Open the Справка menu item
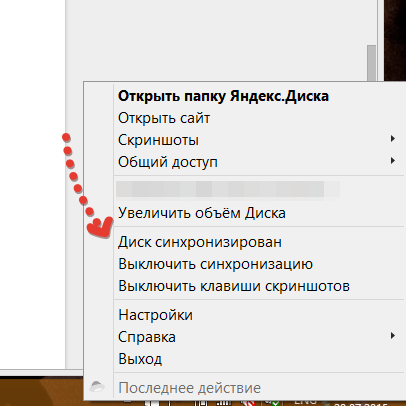 pyautogui.click(x=147, y=337)
